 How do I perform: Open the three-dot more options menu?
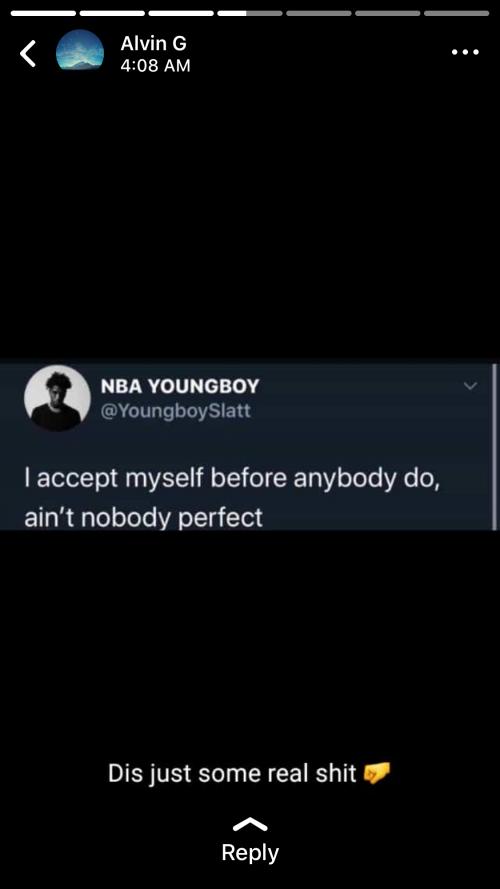465,52
